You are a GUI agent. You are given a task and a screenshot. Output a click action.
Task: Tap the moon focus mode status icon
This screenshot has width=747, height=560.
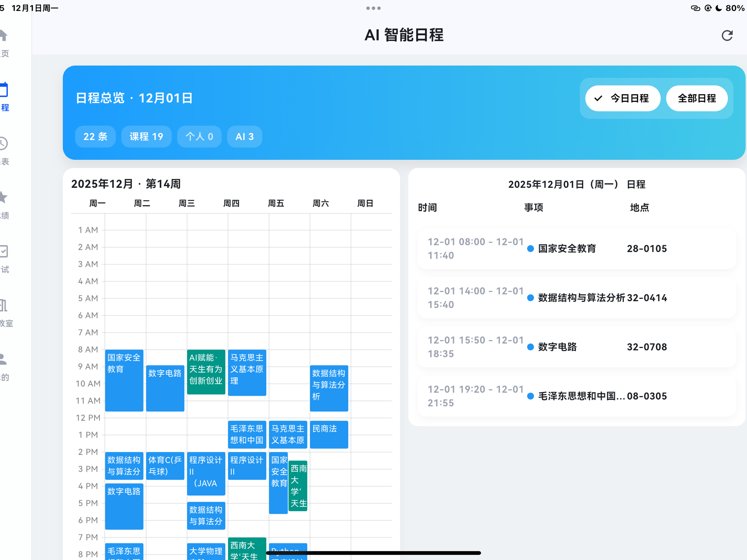pos(718,8)
